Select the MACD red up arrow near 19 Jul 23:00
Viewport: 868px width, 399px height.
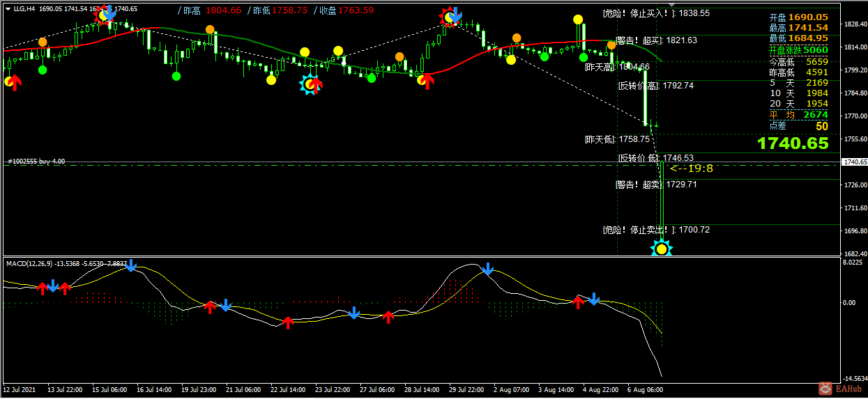(x=210, y=307)
